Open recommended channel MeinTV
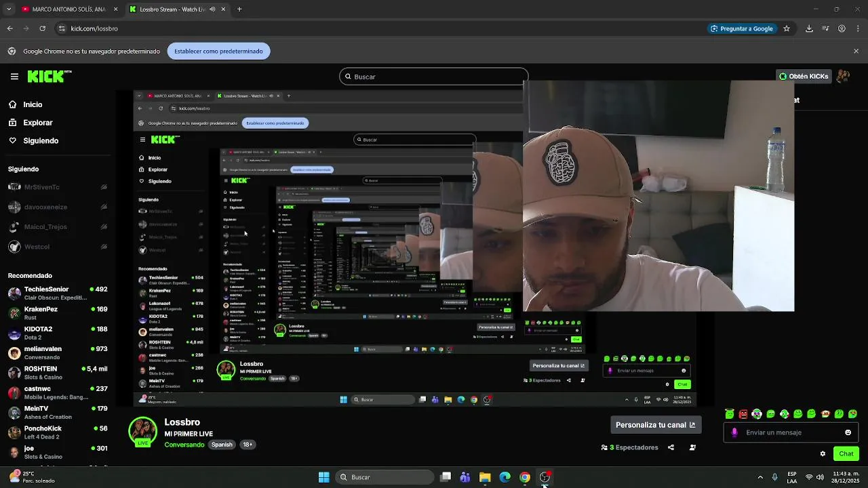The height and width of the screenshot is (488, 868). (58, 412)
